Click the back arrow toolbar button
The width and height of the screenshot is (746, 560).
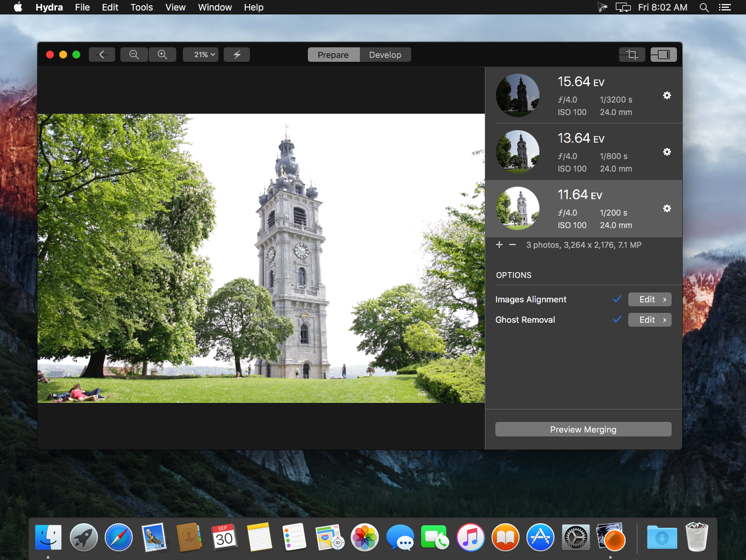pyautogui.click(x=102, y=55)
